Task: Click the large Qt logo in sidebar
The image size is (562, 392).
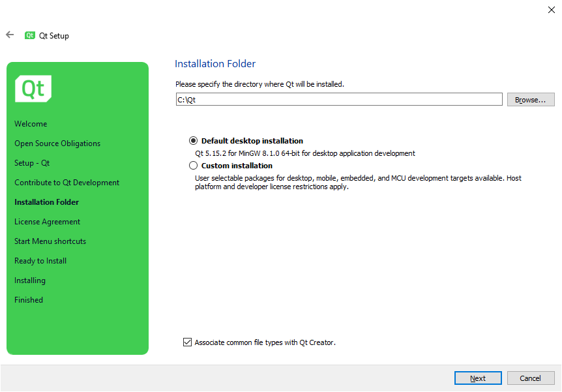Action: 33,89
